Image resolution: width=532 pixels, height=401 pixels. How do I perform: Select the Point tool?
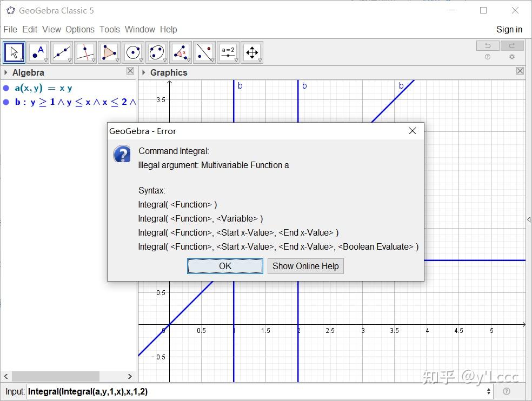click(x=38, y=52)
